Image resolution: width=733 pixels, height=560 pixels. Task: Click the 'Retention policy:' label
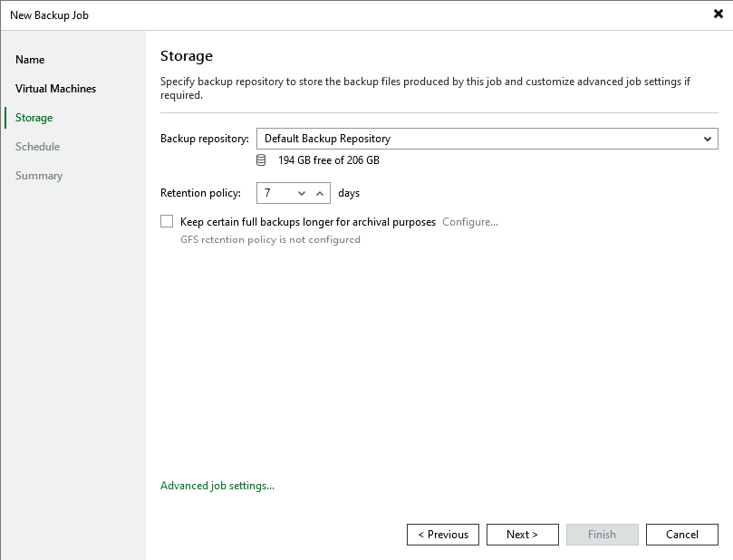pos(200,193)
